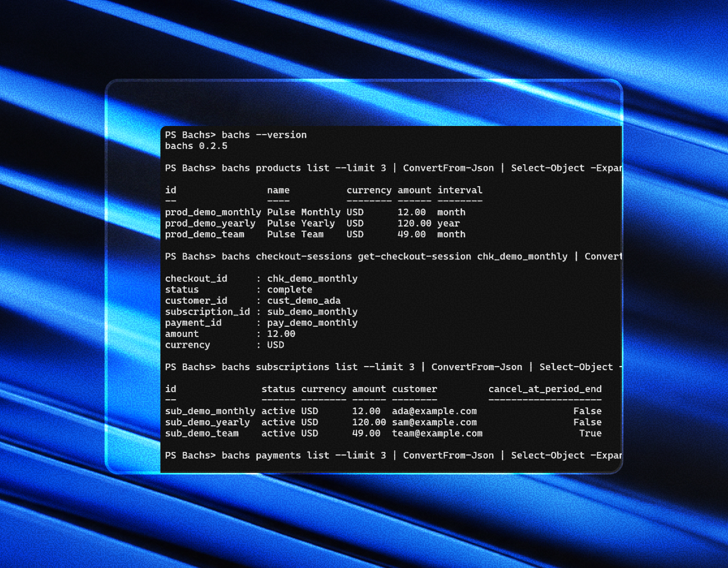The height and width of the screenshot is (568, 728).
Task: Click the 'subscription_id' field label
Action: 207,312
